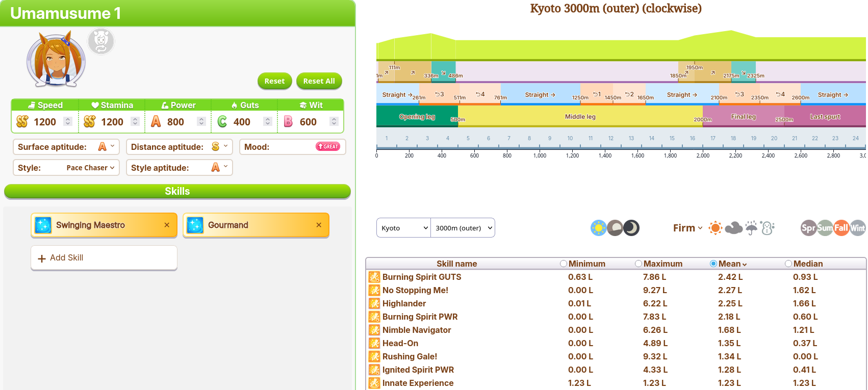Remove the Gourmand skill
Viewport: 868px width, 390px height.
tap(319, 225)
